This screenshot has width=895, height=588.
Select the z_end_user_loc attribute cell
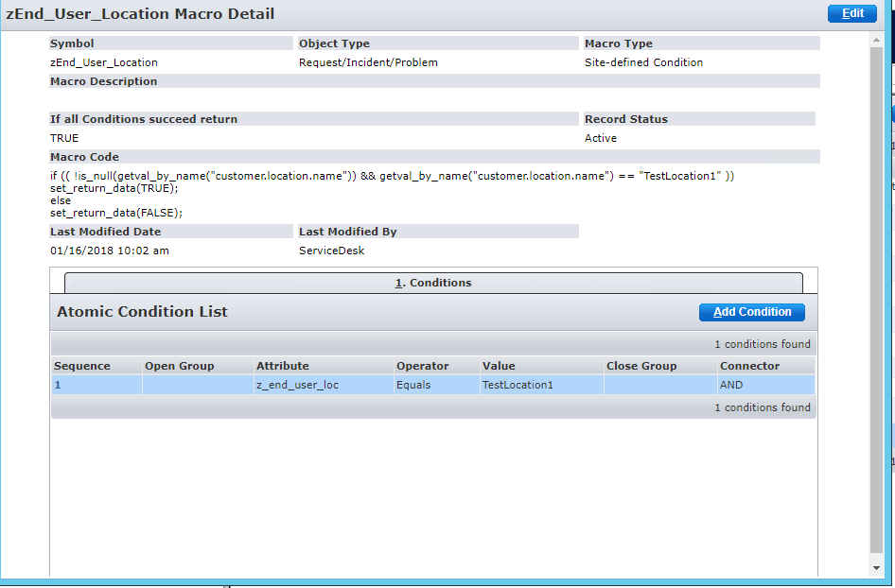[x=297, y=386]
